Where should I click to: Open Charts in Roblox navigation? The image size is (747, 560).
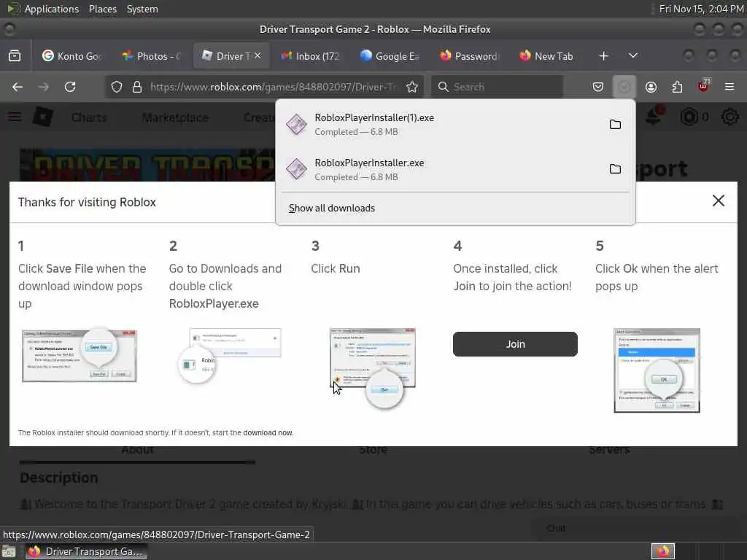(89, 117)
